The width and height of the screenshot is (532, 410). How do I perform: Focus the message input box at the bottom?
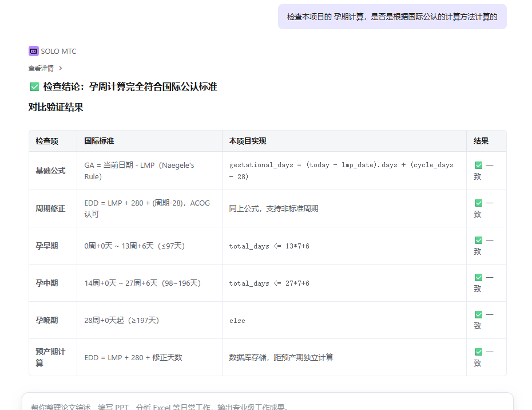[267, 403]
